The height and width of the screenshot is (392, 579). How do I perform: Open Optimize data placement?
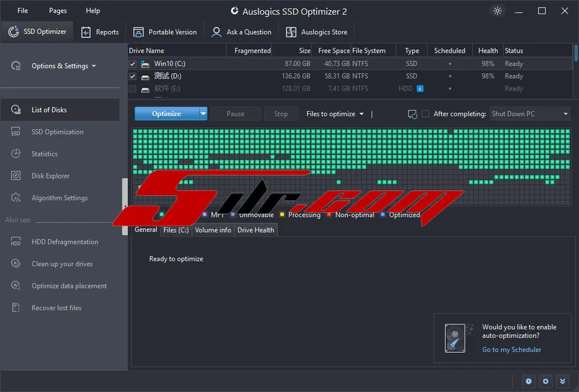pyautogui.click(x=60, y=286)
